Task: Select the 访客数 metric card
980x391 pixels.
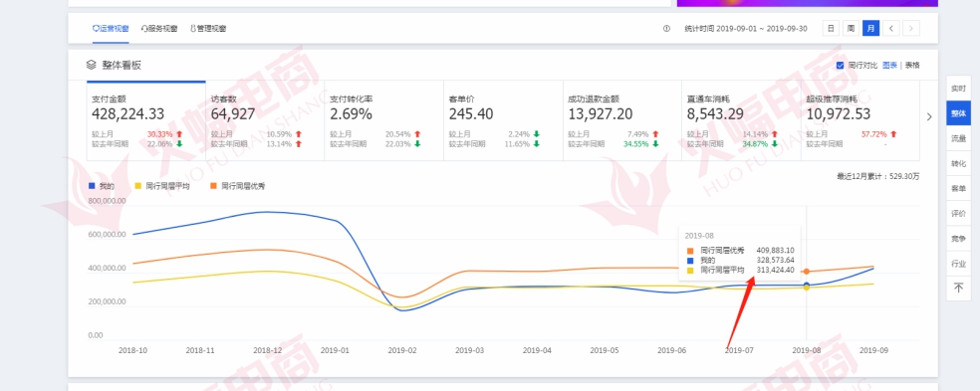Action: pyautogui.click(x=264, y=120)
